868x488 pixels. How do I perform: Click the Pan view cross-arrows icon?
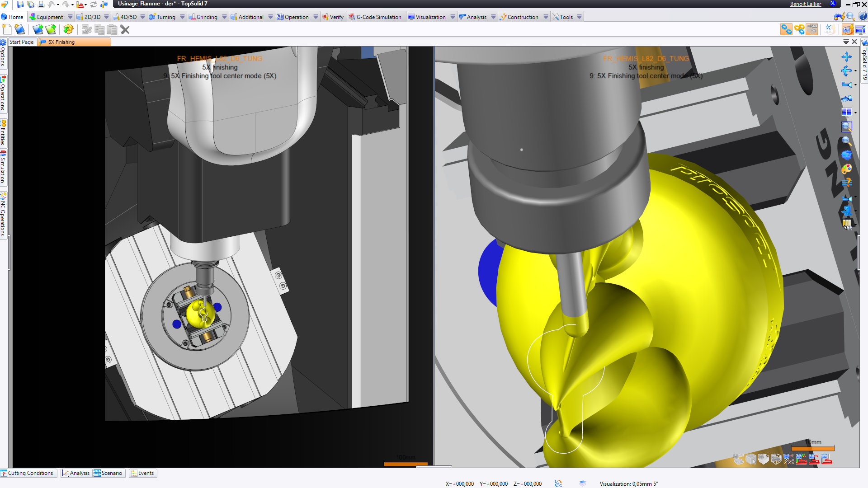[847, 57]
